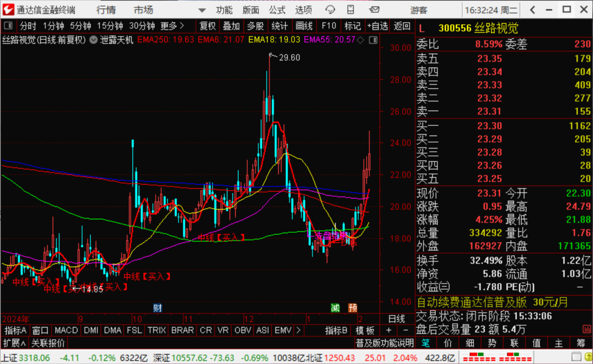Select EMV indicator tab
The height and width of the screenshot is (364, 593).
click(x=283, y=330)
